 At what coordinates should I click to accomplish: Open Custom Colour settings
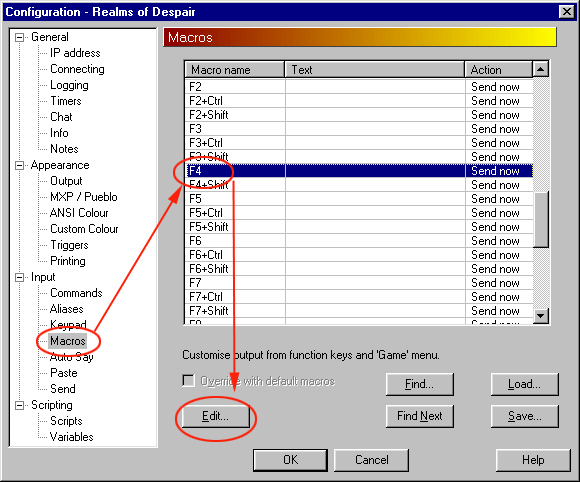84,229
